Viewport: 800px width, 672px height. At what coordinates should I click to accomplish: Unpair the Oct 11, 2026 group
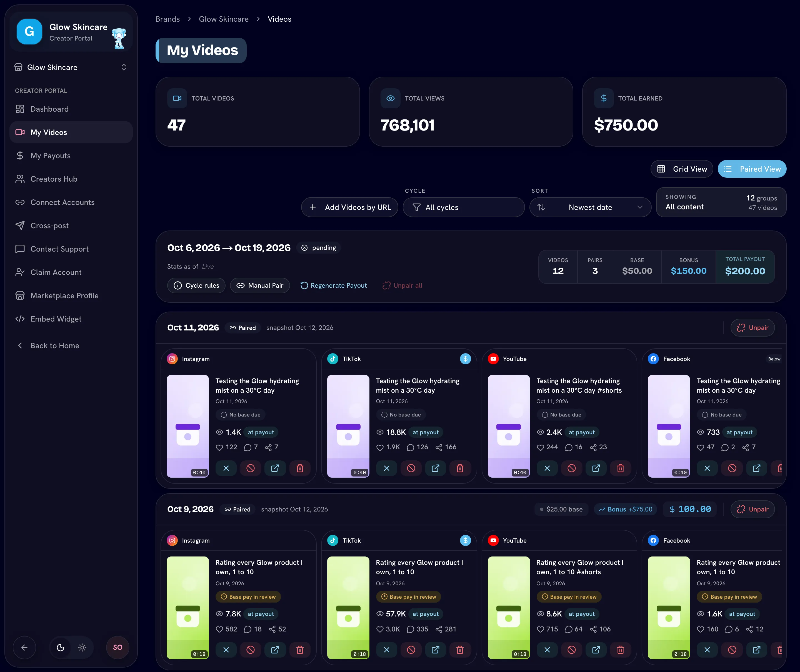(752, 328)
